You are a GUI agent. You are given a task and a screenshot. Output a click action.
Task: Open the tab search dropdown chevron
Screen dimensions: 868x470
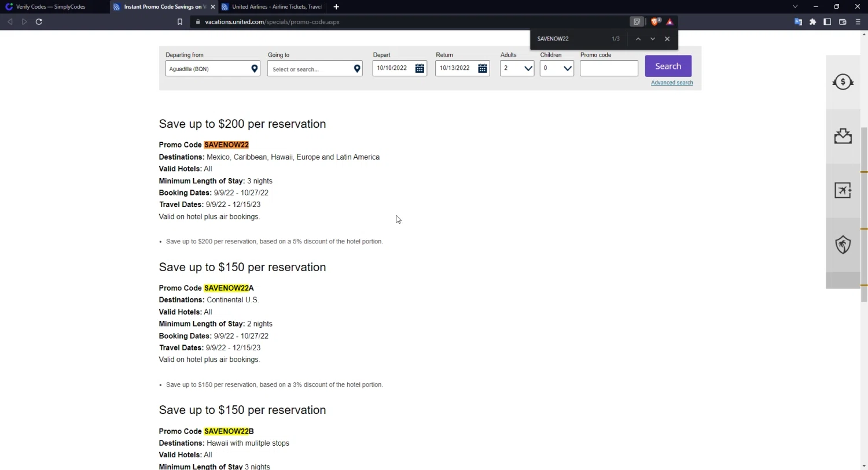[x=795, y=7]
